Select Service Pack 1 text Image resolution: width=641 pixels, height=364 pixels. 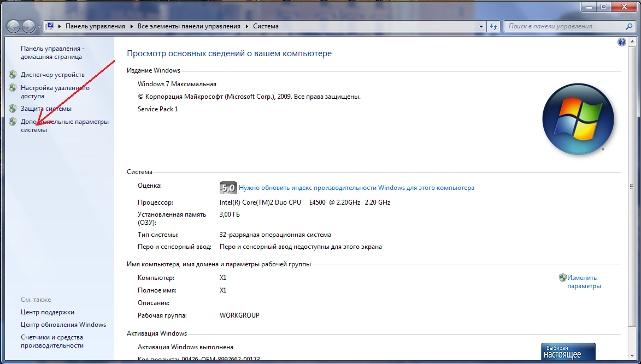tap(158, 109)
